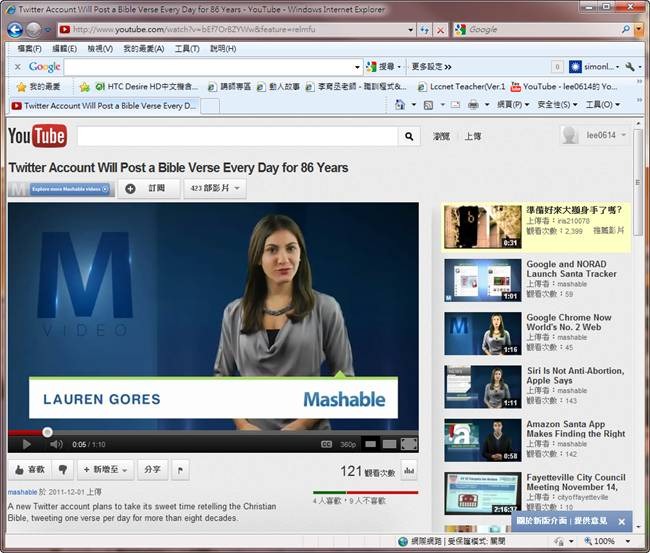Viewport: 650px width, 553px height.
Task: Toggle closed captions on the player
Action: tap(326, 444)
